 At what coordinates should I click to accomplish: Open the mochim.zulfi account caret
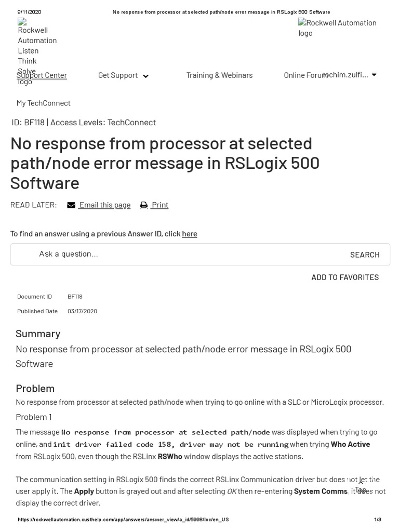point(374,75)
